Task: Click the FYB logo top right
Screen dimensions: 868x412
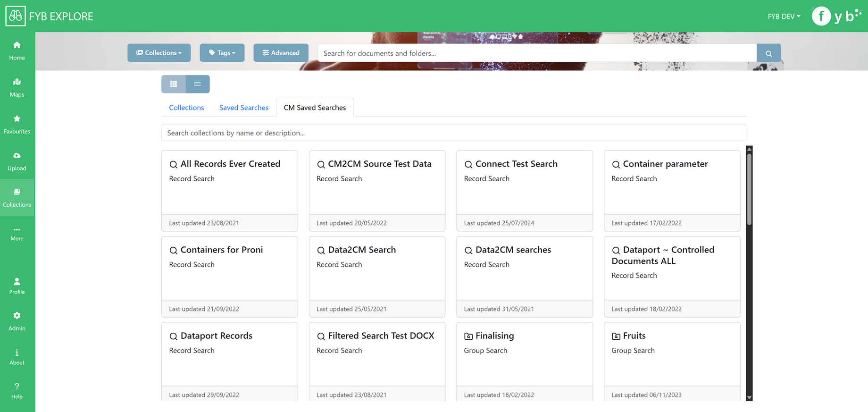Action: pos(836,16)
